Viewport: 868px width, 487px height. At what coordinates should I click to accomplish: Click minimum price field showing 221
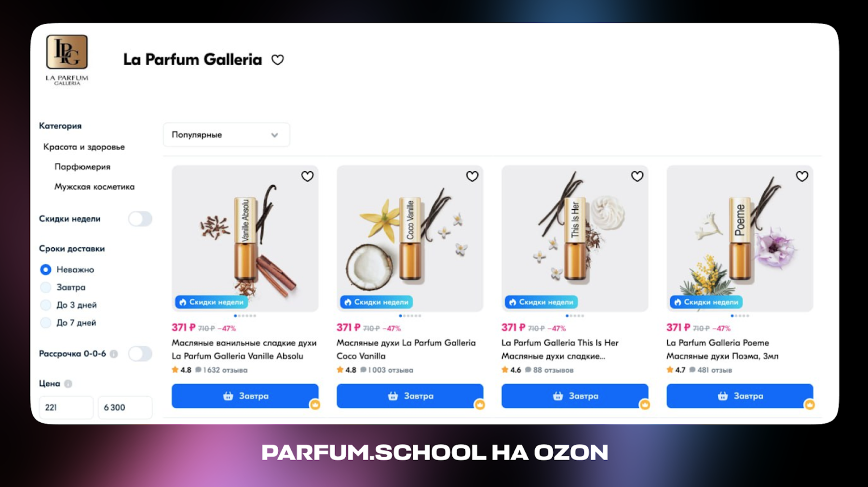[x=66, y=407]
